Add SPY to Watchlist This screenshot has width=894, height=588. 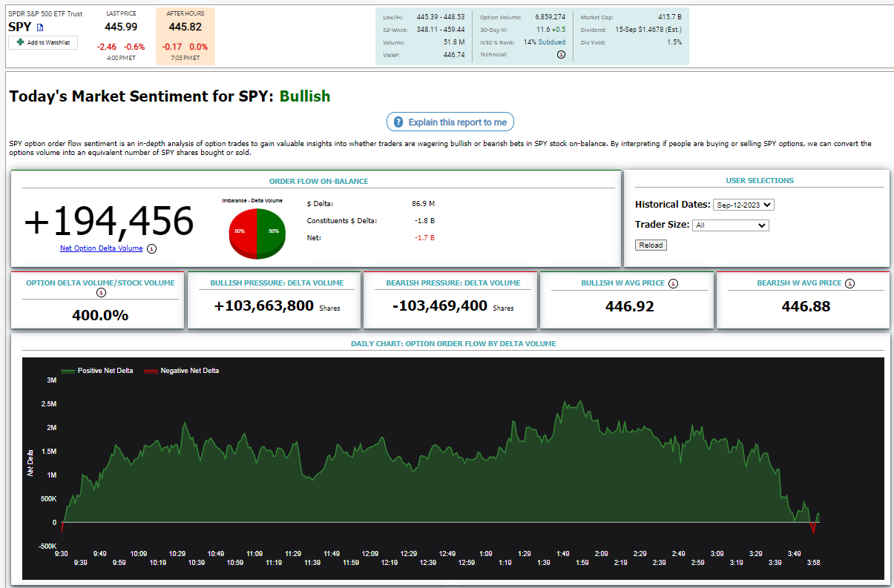[43, 42]
